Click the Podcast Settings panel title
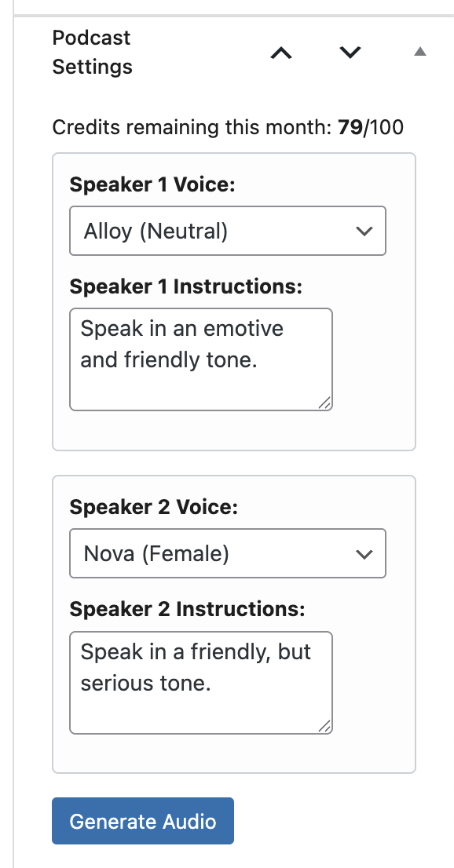The image size is (454, 868). click(90, 52)
